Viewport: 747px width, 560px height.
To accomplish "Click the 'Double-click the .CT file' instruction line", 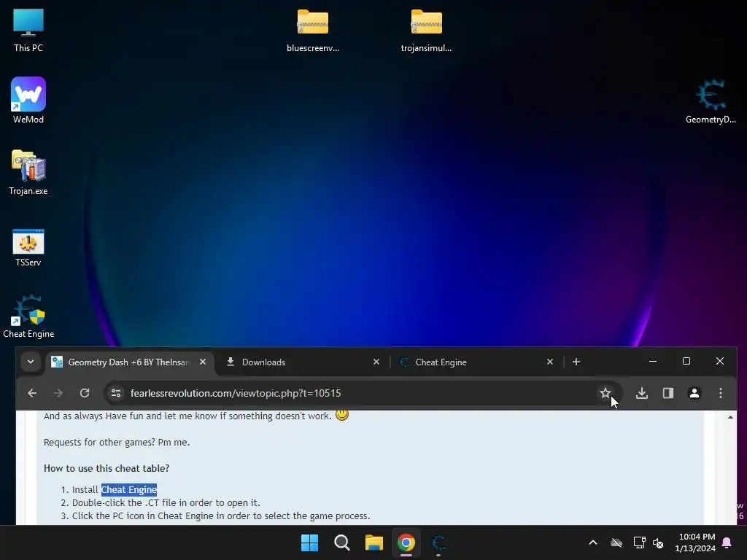I will tap(166, 502).
